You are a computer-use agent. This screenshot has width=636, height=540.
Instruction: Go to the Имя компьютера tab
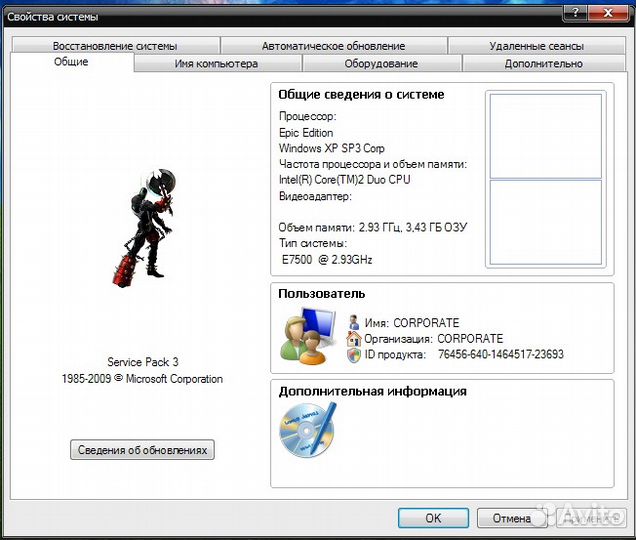click(x=216, y=64)
